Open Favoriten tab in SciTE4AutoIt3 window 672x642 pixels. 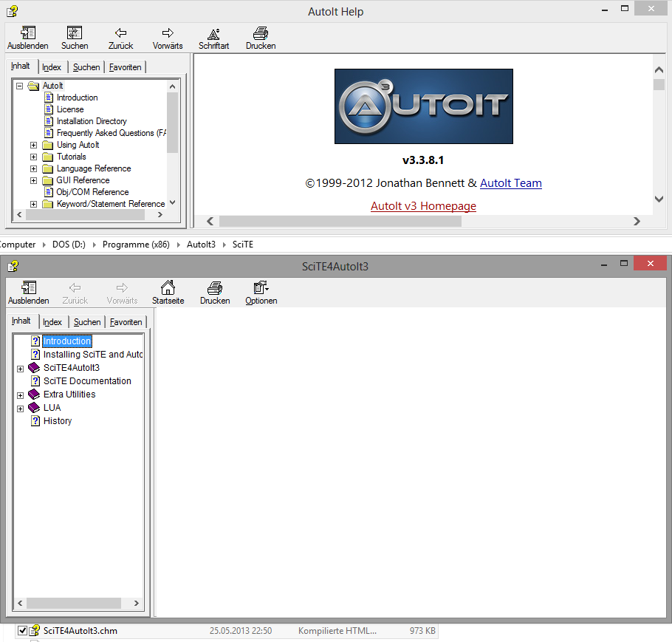tap(126, 322)
